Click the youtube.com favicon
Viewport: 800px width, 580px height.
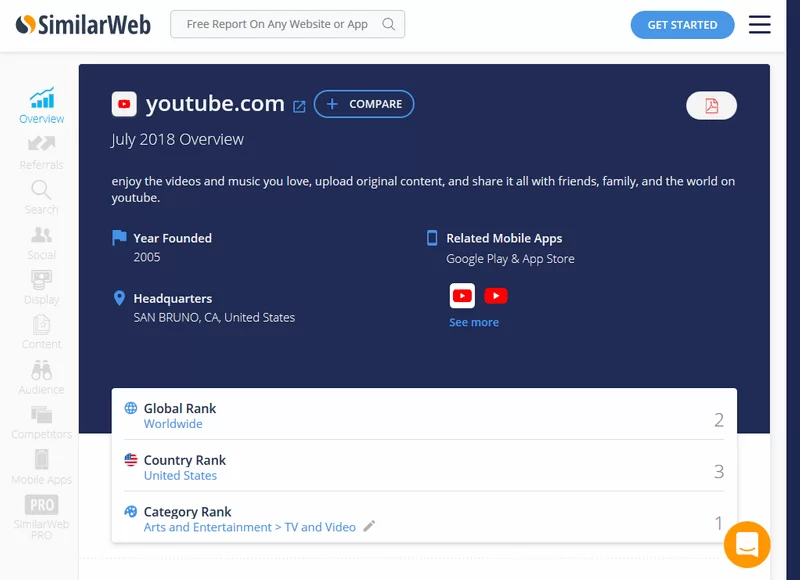pyautogui.click(x=124, y=104)
